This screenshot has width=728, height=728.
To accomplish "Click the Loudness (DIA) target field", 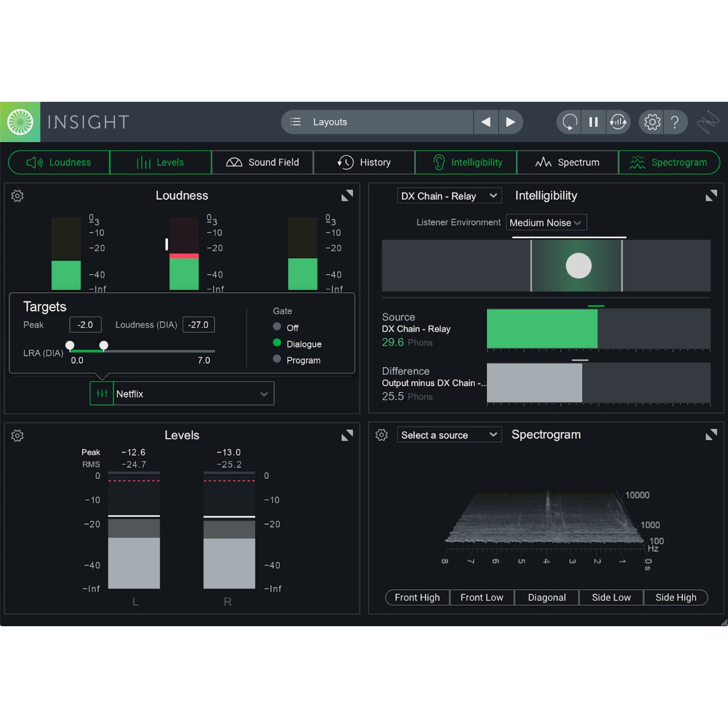I will (198, 325).
